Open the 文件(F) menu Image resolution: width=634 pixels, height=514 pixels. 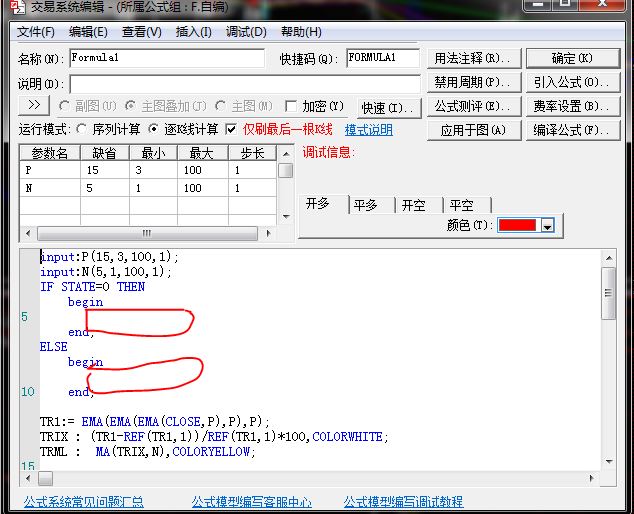(36, 32)
